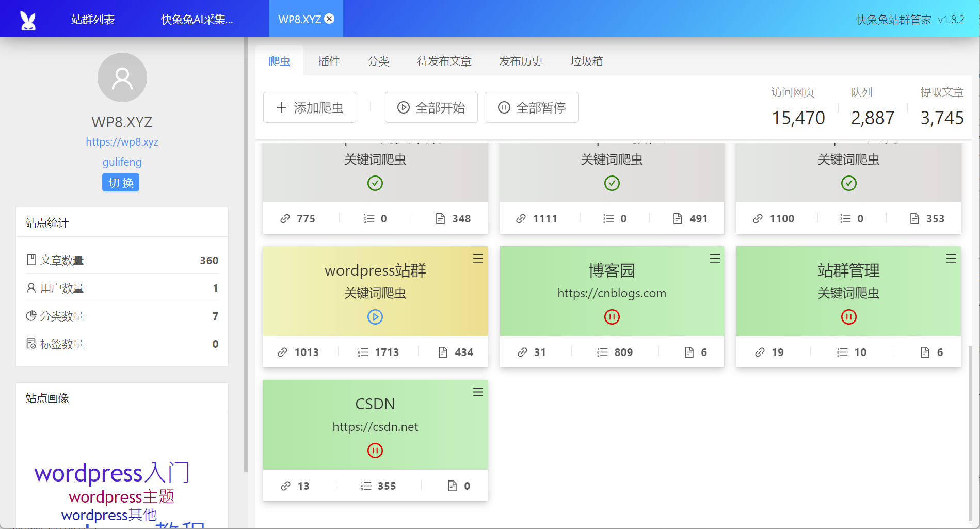This screenshot has width=980, height=529.
Task: View the 待发布文章 tab
Action: [444, 61]
